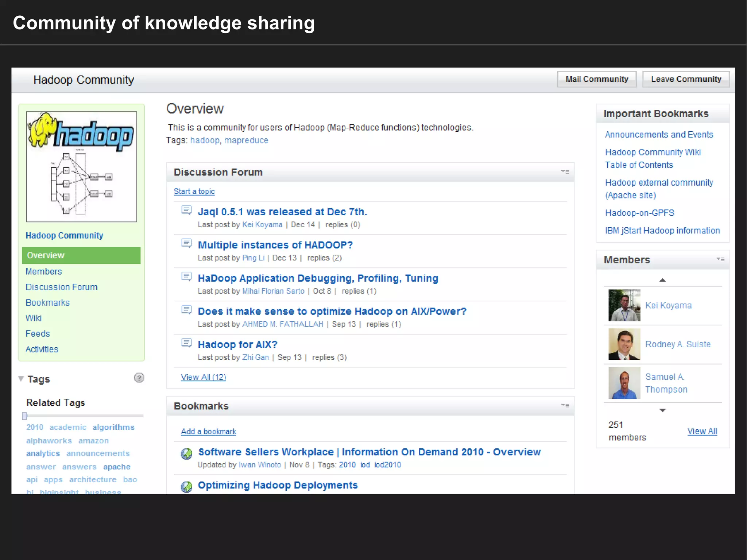Click View All members link
This screenshot has width=747, height=560.
(702, 431)
